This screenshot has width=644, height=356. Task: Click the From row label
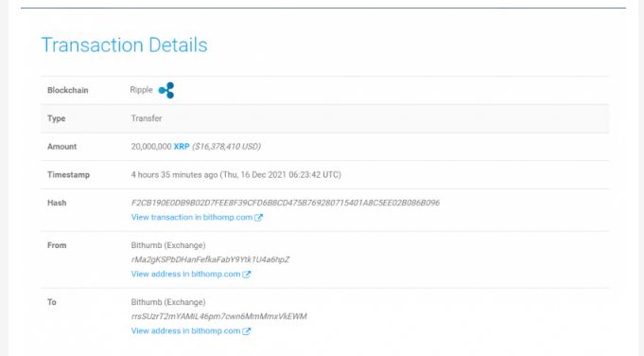[x=57, y=245]
